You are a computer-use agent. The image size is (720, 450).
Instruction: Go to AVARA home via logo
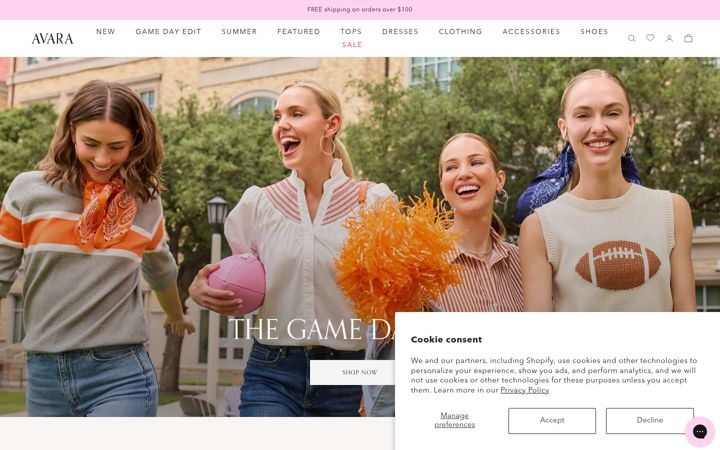[52, 39]
